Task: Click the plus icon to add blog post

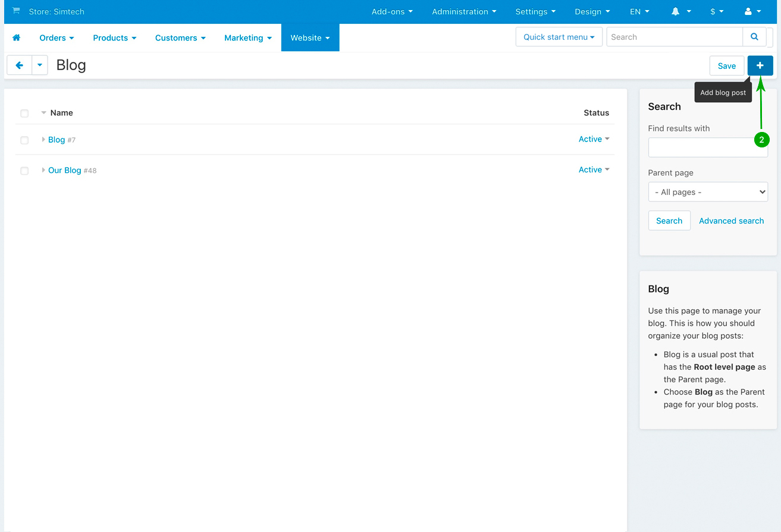Action: coord(760,65)
